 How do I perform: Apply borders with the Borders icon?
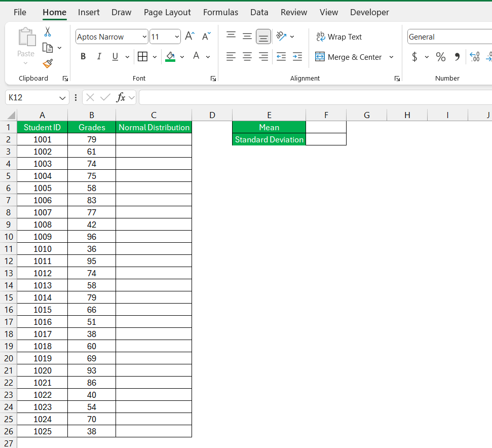pos(142,56)
